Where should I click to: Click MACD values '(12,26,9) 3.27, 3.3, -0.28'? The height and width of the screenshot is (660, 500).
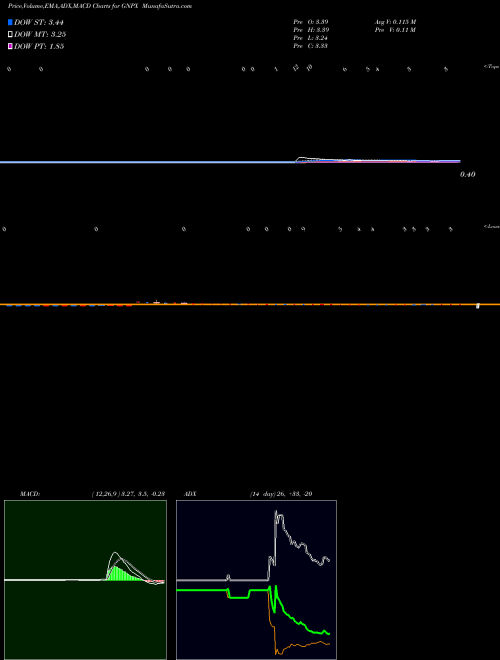click(128, 494)
